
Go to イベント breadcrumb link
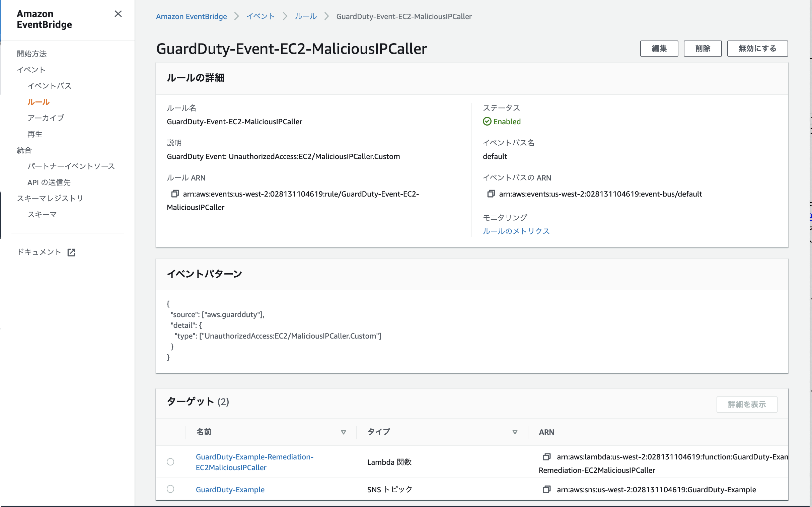[261, 16]
